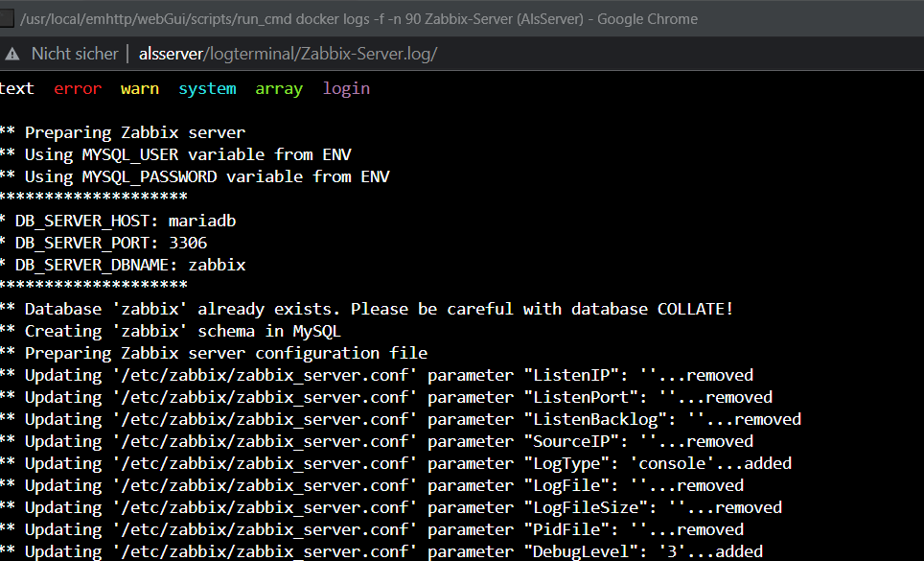This screenshot has width=924, height=561.
Task: Click the Chrome window icon in title bar
Action: (x=7, y=19)
